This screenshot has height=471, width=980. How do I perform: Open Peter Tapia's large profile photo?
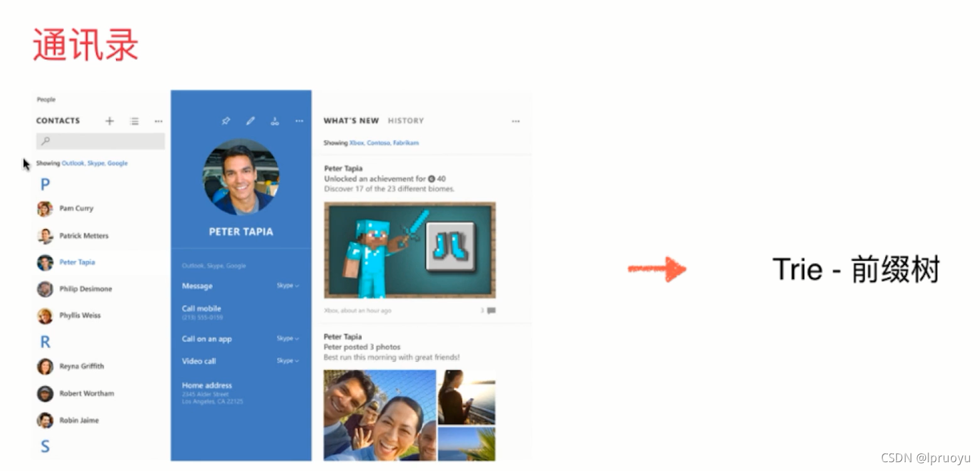click(241, 176)
